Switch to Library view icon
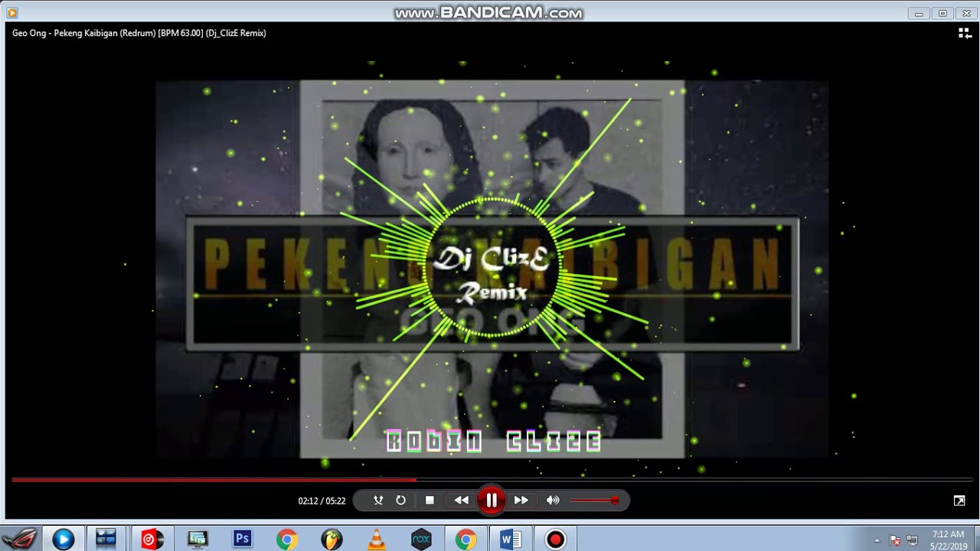 (965, 33)
